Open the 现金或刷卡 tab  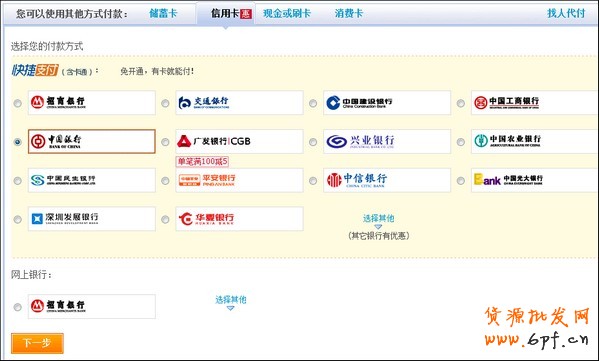pyautogui.click(x=287, y=13)
